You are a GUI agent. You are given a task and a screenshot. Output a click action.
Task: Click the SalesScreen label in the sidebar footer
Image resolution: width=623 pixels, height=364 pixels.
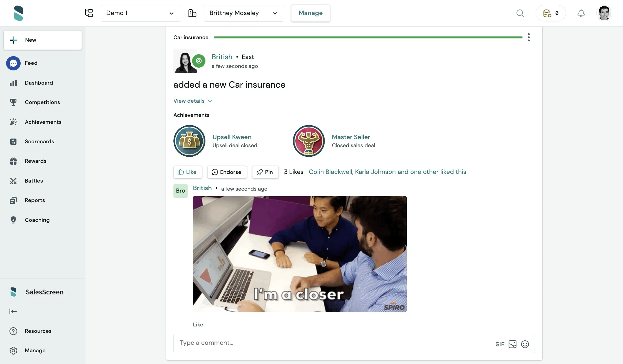tap(45, 292)
